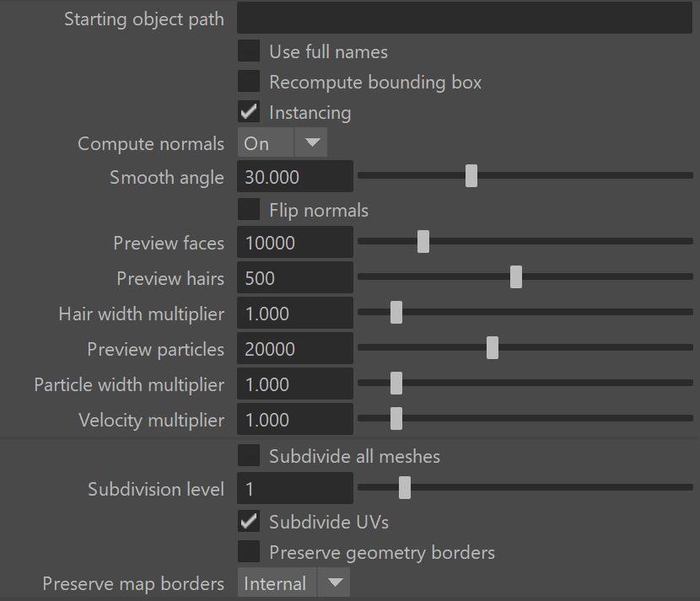Screen dimensions: 700x601
Task: Open the Preserve map borders dropdown
Action: pyautogui.click(x=293, y=582)
